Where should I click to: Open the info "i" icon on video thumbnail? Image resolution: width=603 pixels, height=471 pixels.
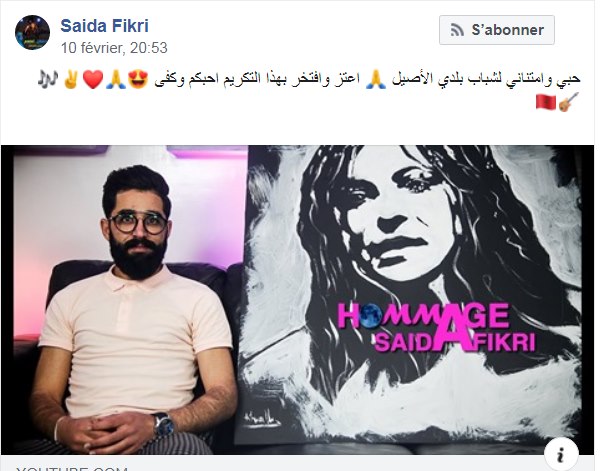click(x=561, y=454)
